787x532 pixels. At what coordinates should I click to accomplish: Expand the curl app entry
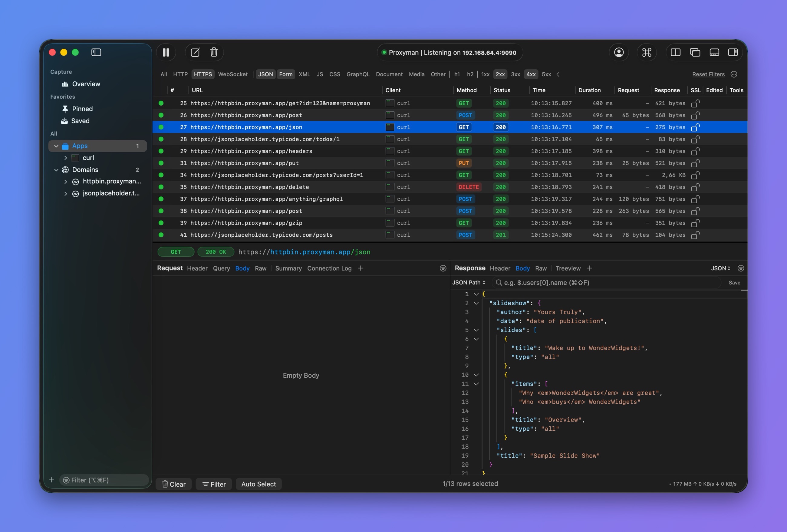click(65, 158)
